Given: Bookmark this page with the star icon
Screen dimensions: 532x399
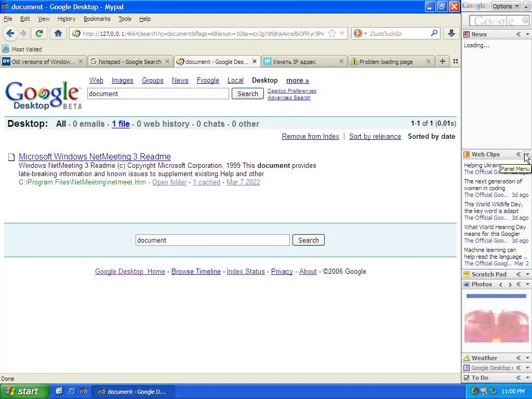Looking at the screenshot, I should click(332, 33).
